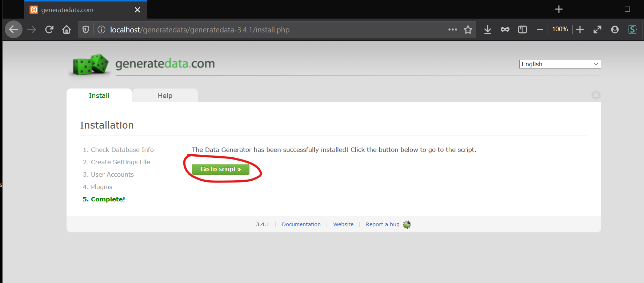The height and width of the screenshot is (283, 644).
Task: Maximize the browser window
Action: coord(627,9)
